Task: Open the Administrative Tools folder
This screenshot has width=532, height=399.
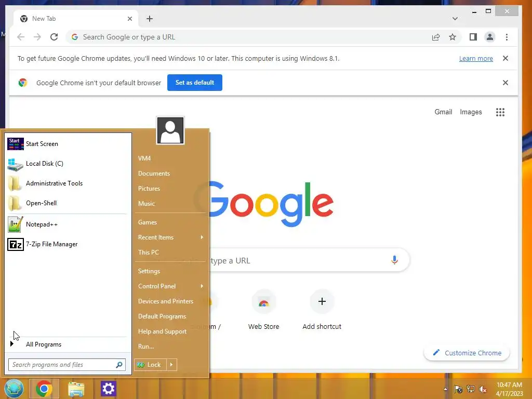Action: point(68,183)
